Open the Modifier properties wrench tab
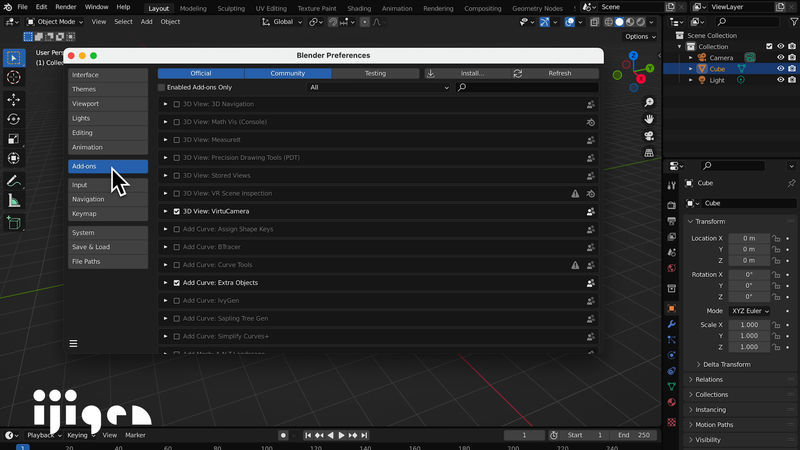The height and width of the screenshot is (450, 800). pos(671,324)
